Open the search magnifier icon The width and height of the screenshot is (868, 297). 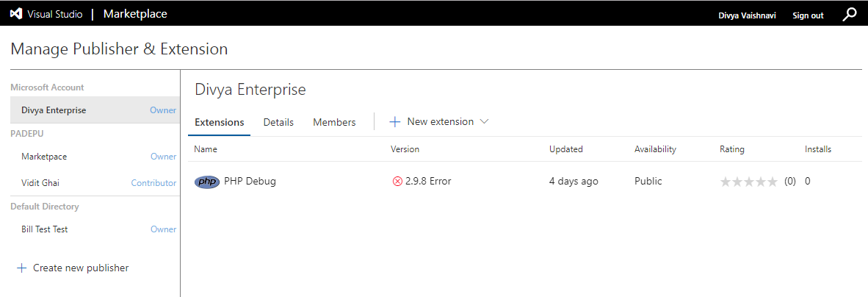849,15
